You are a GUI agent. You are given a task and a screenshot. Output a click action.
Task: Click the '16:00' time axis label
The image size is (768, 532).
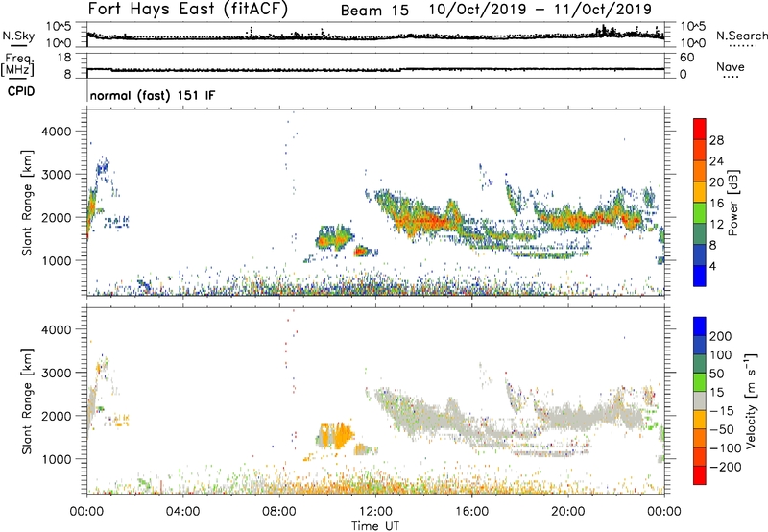(x=471, y=512)
